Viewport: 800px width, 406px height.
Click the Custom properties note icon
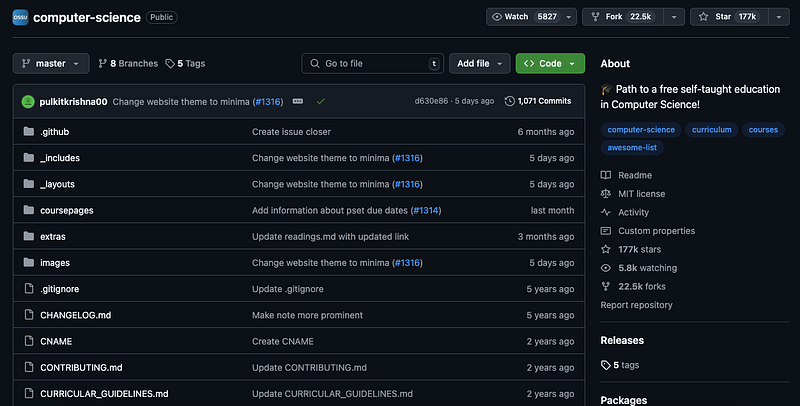tap(606, 231)
